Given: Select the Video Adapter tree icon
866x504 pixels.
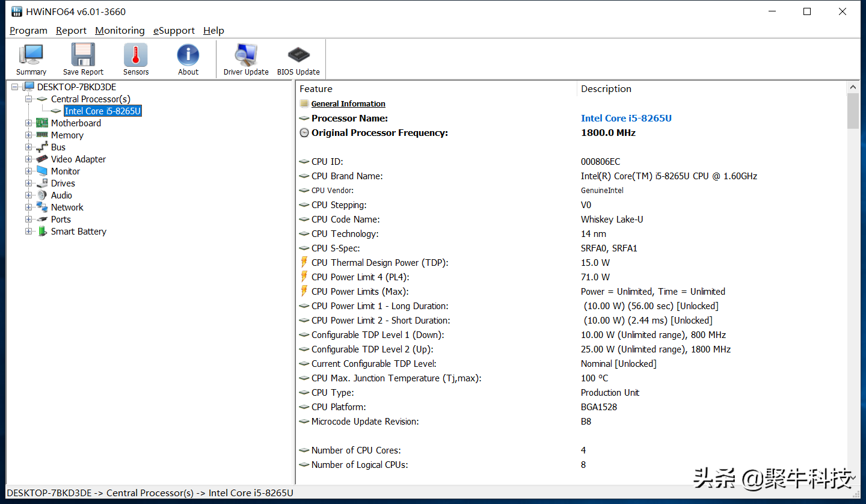Looking at the screenshot, I should point(42,159).
